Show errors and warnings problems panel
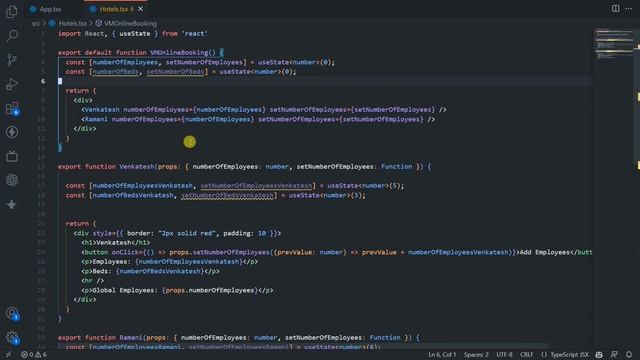The width and height of the screenshot is (640, 360). [x=34, y=355]
